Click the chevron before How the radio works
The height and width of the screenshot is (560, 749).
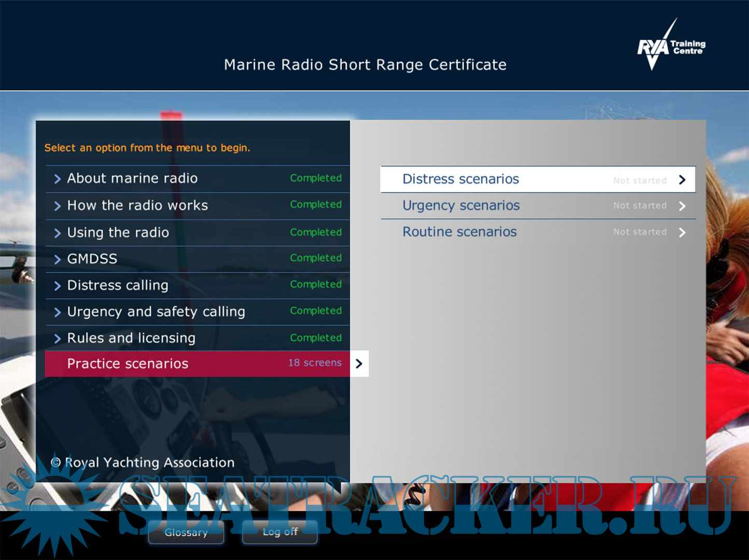pyautogui.click(x=58, y=206)
